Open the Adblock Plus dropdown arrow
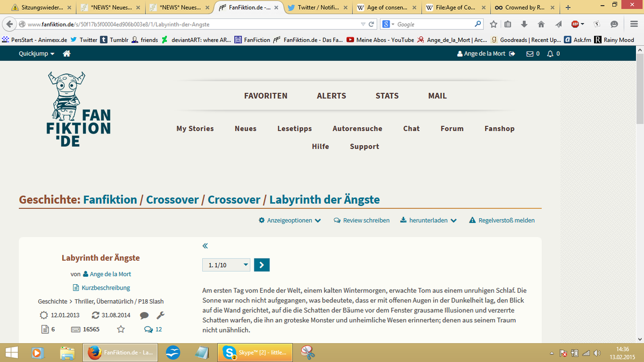Viewport: 644px width, 362px height. pyautogui.click(x=582, y=24)
